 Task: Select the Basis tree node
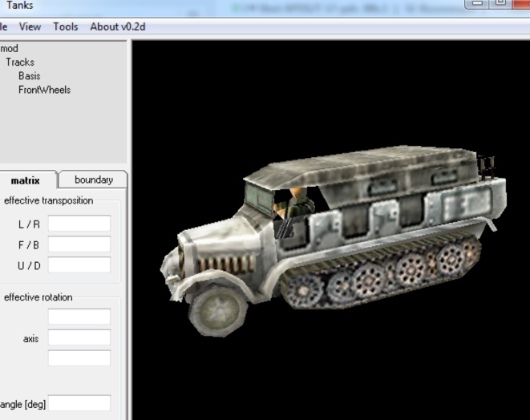(30, 76)
